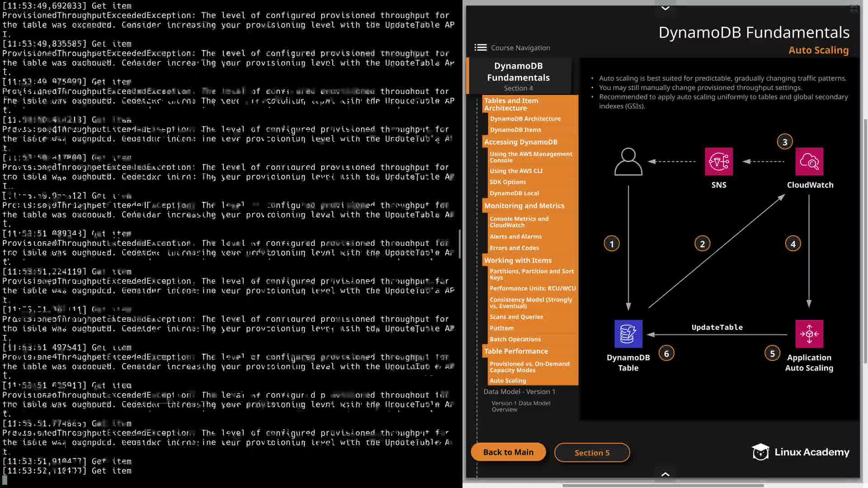The image size is (868, 488).
Task: Open the Tables and Item Architecture section
Action: (511, 104)
